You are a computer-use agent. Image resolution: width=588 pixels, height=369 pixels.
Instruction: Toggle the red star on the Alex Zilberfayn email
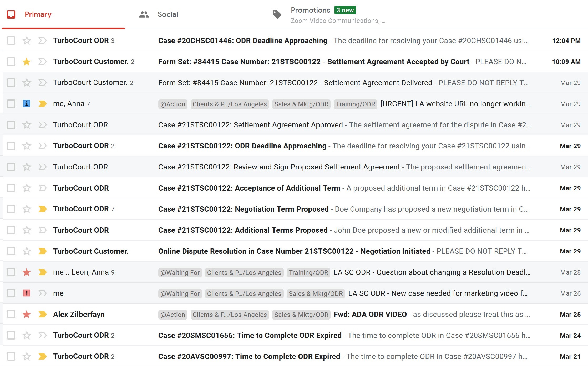pyautogui.click(x=27, y=314)
